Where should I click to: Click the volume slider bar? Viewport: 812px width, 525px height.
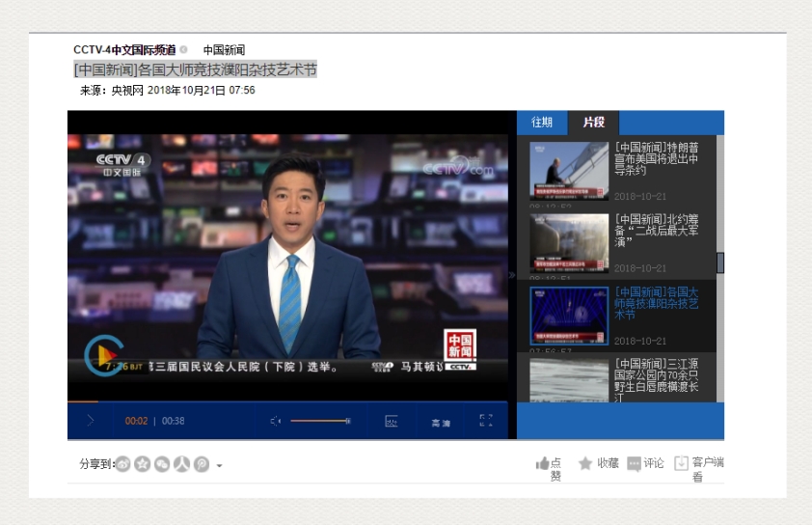[x=319, y=421]
